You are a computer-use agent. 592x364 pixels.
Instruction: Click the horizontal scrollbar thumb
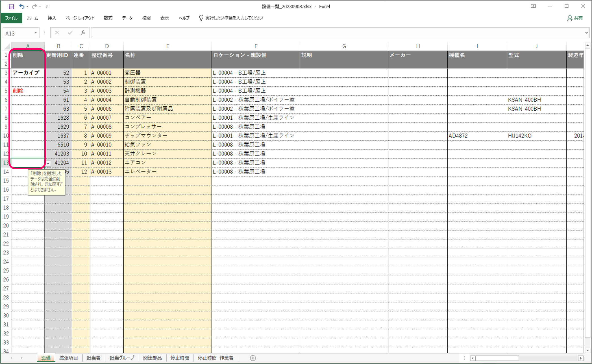[x=497, y=358]
